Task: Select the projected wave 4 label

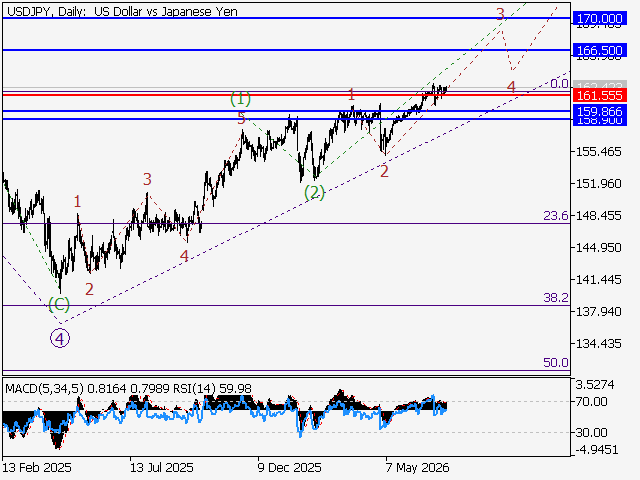Action: (511, 87)
